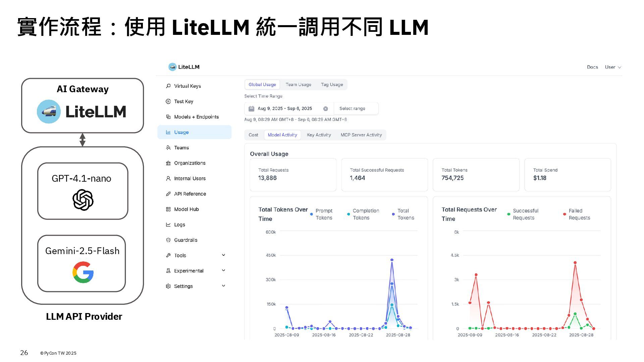Open MCP Server Activity tab
The height and width of the screenshot is (362, 644).
click(x=361, y=135)
